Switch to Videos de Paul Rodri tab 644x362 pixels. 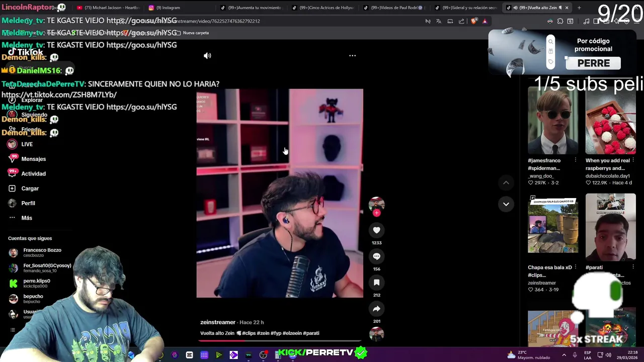pos(394,8)
